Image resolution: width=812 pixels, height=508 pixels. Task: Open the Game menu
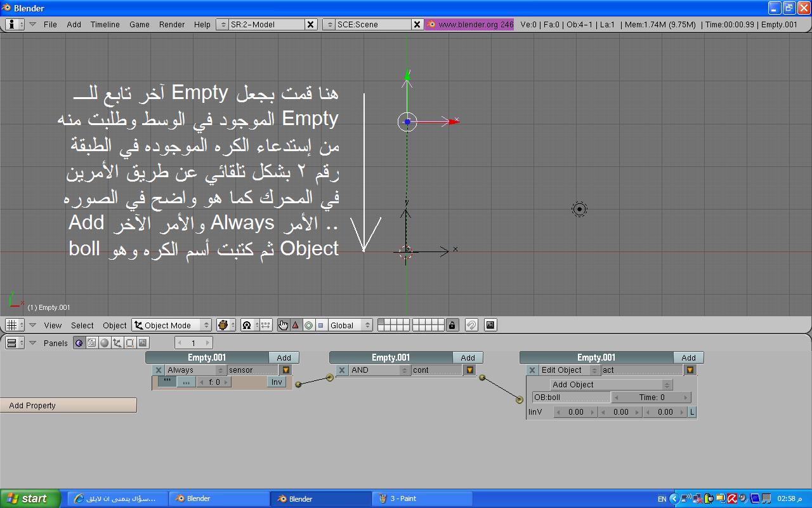[x=140, y=24]
